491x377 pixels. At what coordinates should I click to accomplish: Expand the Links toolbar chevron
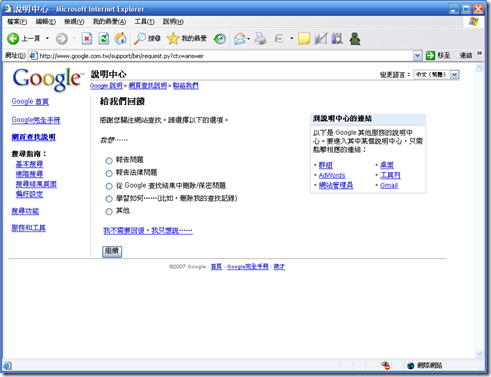(x=480, y=53)
